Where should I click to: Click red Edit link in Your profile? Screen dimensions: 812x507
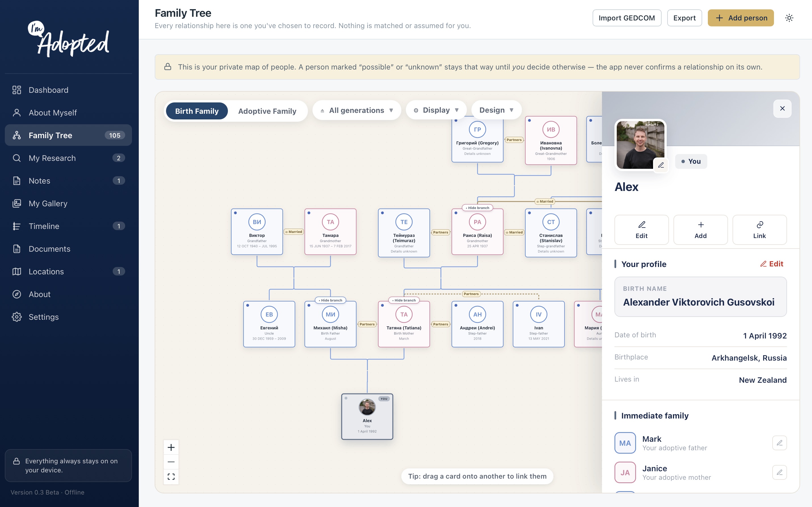pyautogui.click(x=771, y=264)
